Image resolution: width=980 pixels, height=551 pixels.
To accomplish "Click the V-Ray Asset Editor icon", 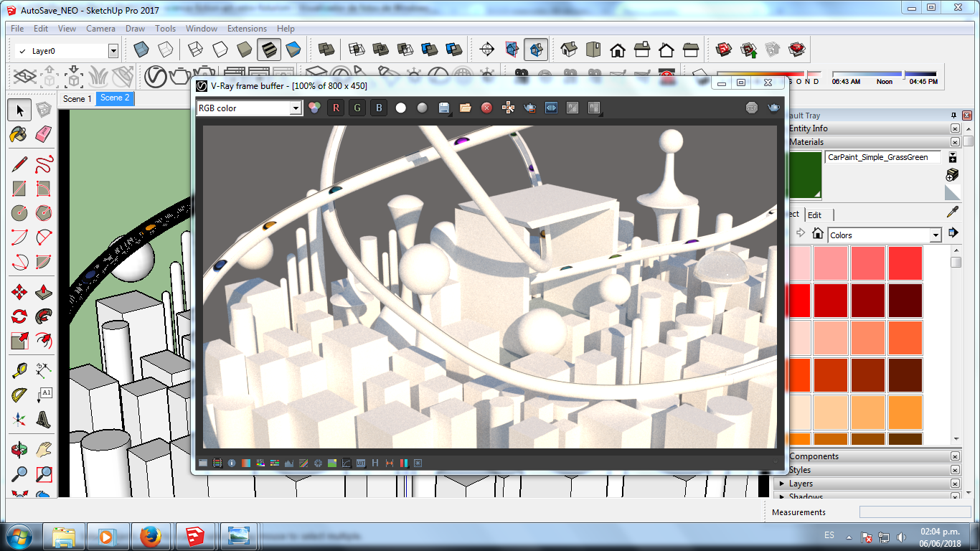I will click(156, 75).
